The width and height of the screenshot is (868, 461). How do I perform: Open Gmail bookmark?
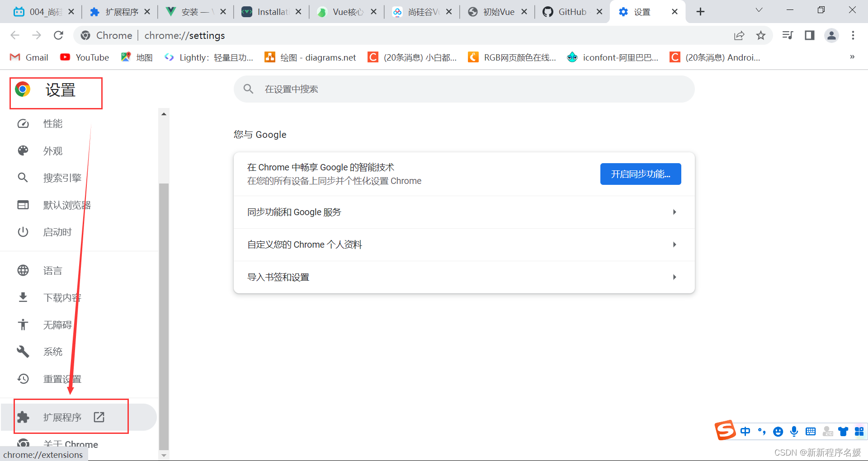click(29, 57)
